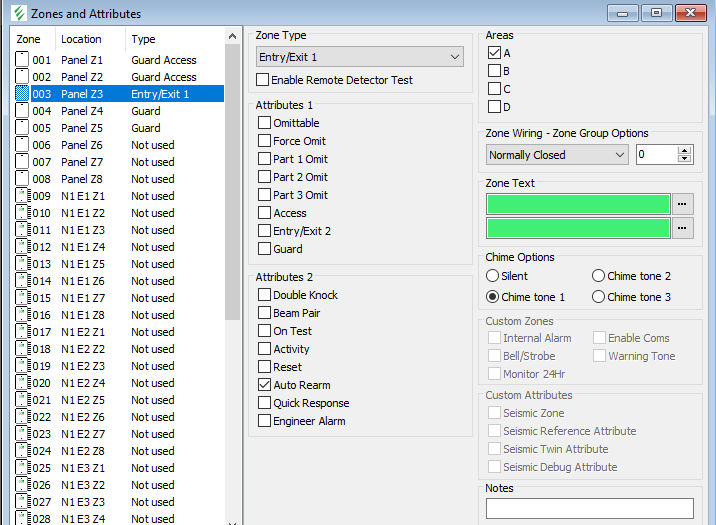Screen dimensions: 716x525
Task: Click the app logo in the title bar
Action: click(18, 14)
